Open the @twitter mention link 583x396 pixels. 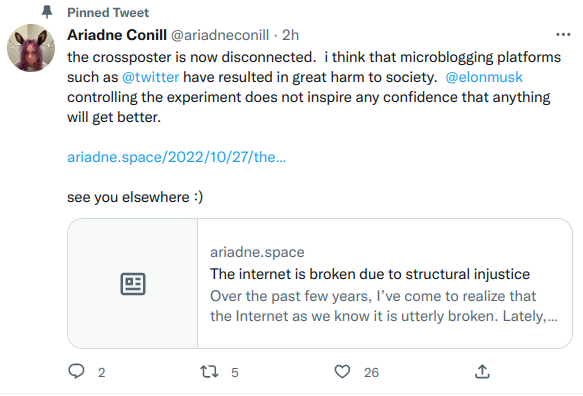(x=151, y=77)
